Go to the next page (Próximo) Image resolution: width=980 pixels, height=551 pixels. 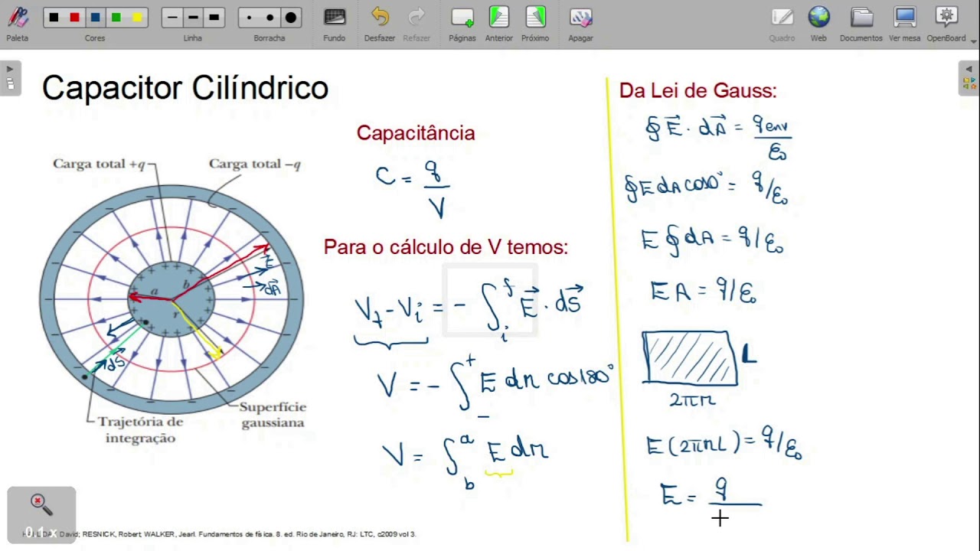click(535, 23)
